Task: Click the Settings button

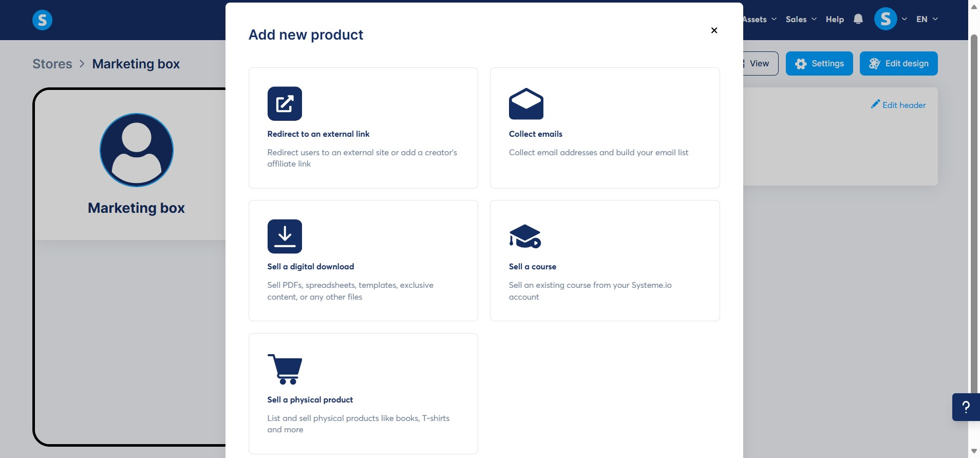Action: (819, 63)
